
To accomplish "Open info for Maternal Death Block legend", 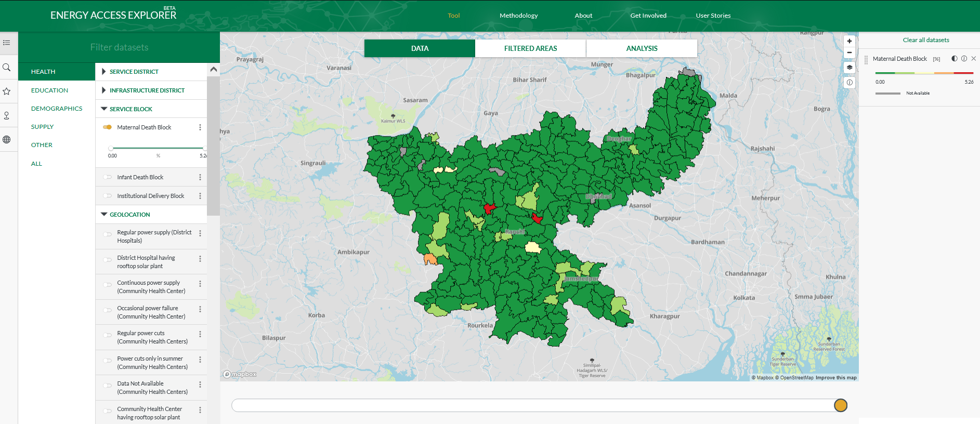I will [964, 59].
